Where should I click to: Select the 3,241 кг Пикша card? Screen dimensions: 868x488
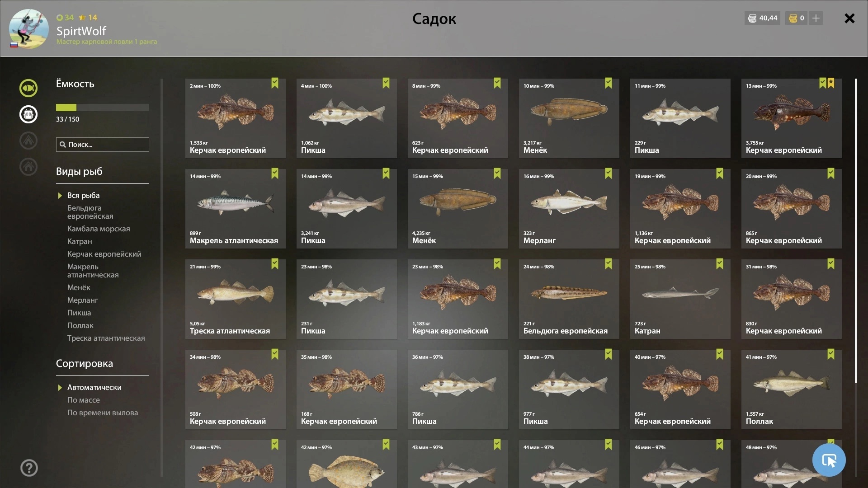point(346,209)
